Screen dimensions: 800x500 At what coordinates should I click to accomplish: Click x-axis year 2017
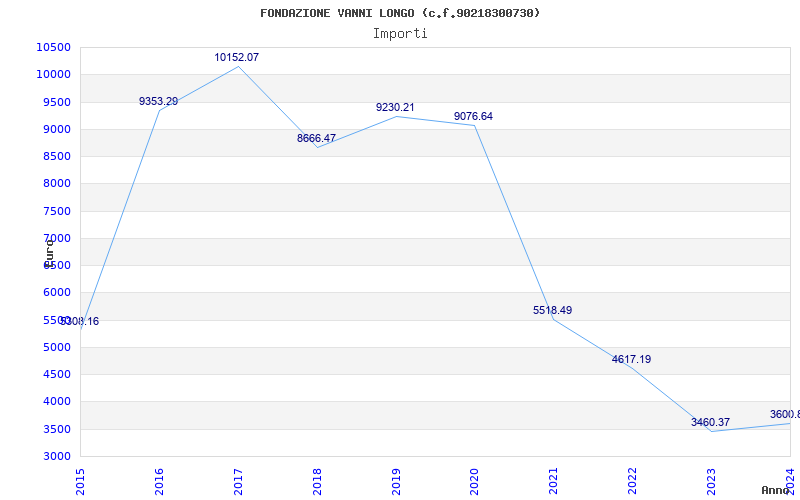pyautogui.click(x=238, y=481)
